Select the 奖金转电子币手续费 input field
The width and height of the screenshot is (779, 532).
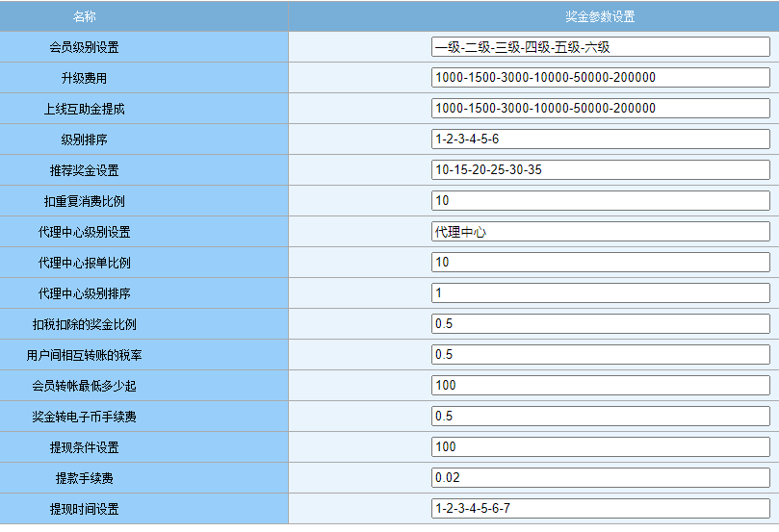(x=601, y=417)
